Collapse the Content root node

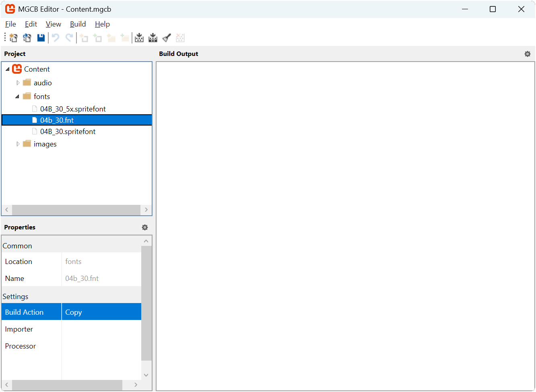point(7,69)
